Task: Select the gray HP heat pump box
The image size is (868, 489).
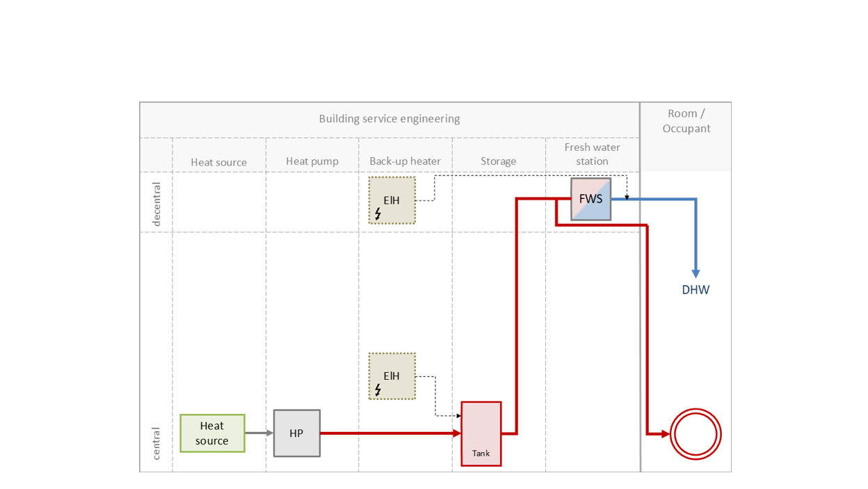Action: [x=297, y=433]
